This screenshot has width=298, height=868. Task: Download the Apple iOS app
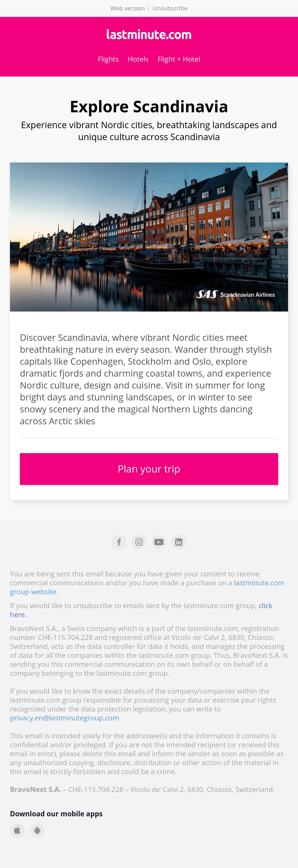tap(18, 830)
